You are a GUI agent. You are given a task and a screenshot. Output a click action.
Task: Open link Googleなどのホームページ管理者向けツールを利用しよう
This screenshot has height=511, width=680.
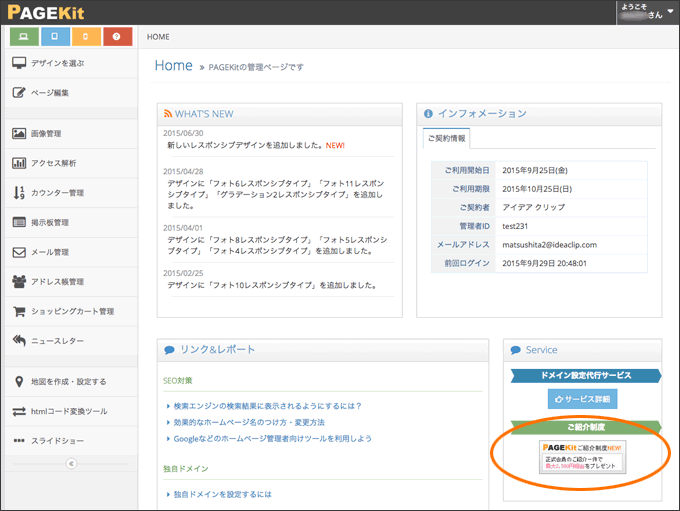point(272,439)
